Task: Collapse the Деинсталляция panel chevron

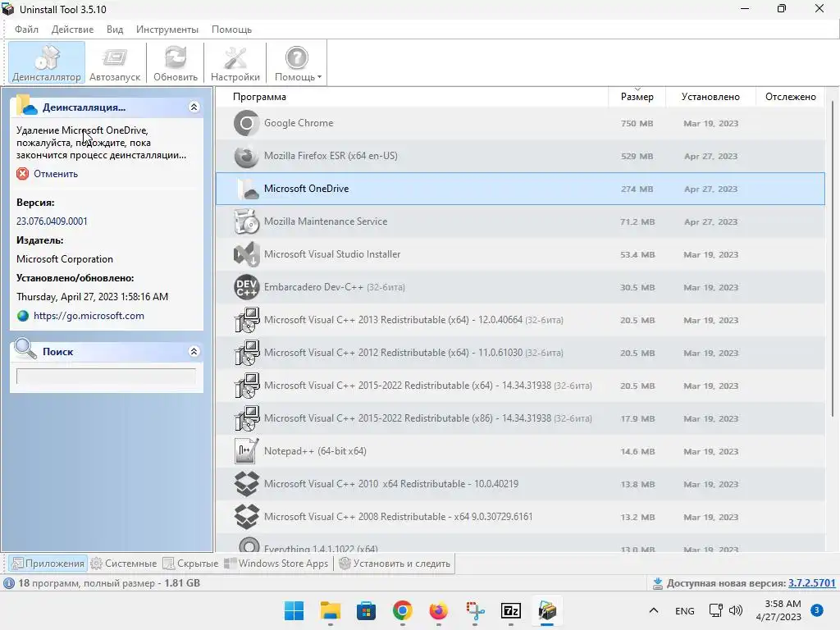Action: click(x=194, y=107)
